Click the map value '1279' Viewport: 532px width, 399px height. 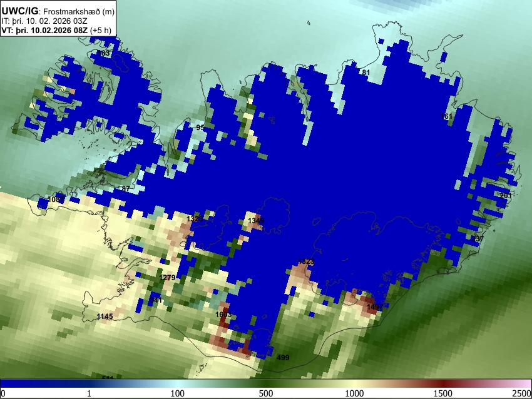point(167,278)
